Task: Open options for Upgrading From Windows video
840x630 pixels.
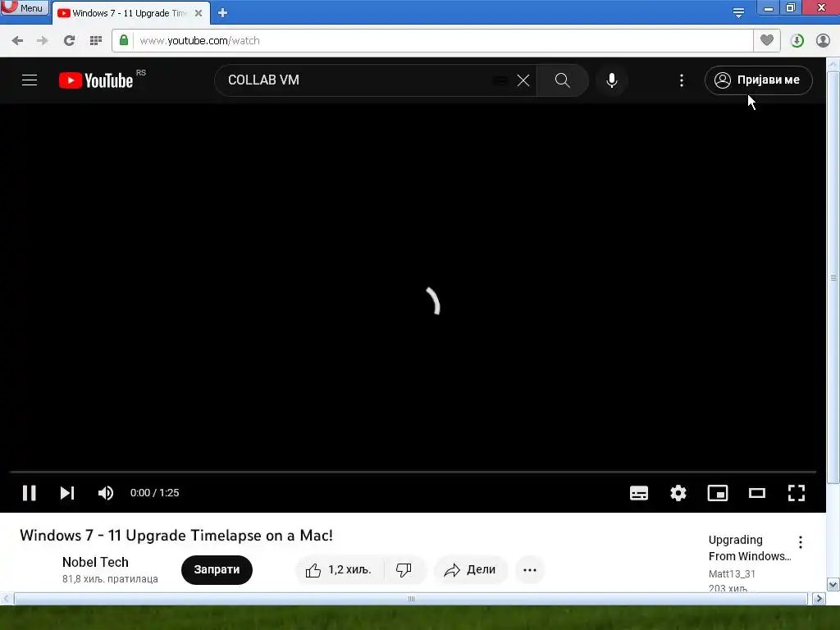Action: pyautogui.click(x=801, y=542)
